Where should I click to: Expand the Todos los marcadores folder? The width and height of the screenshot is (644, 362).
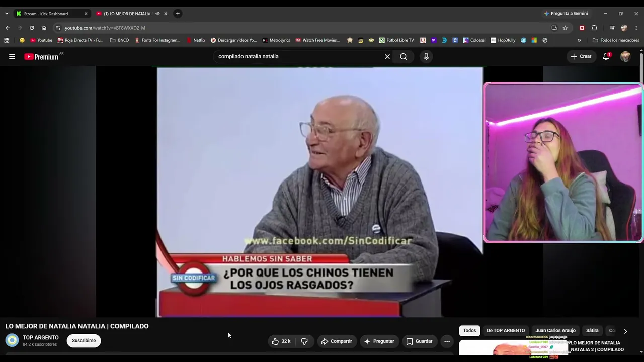tap(616, 40)
